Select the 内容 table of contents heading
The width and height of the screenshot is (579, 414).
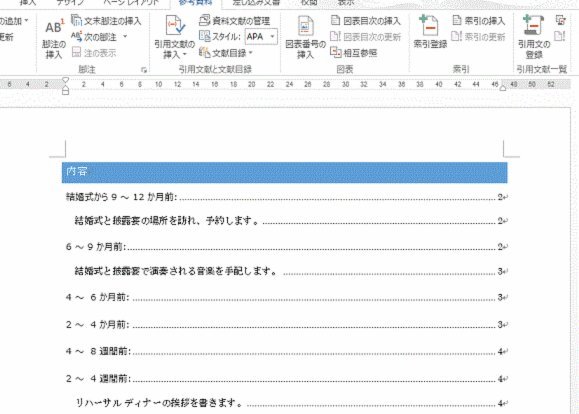(x=77, y=171)
